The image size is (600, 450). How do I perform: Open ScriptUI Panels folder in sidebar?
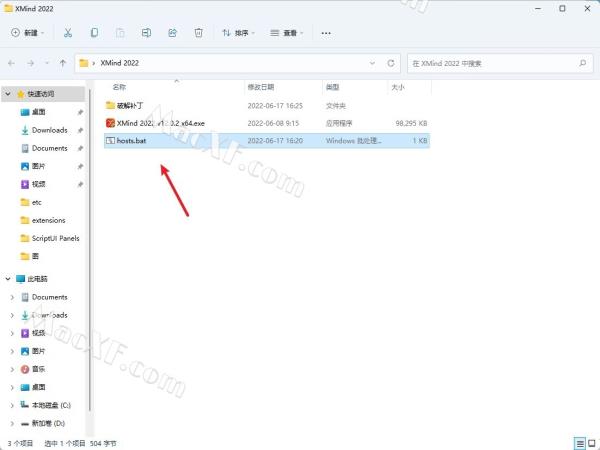click(x=55, y=238)
